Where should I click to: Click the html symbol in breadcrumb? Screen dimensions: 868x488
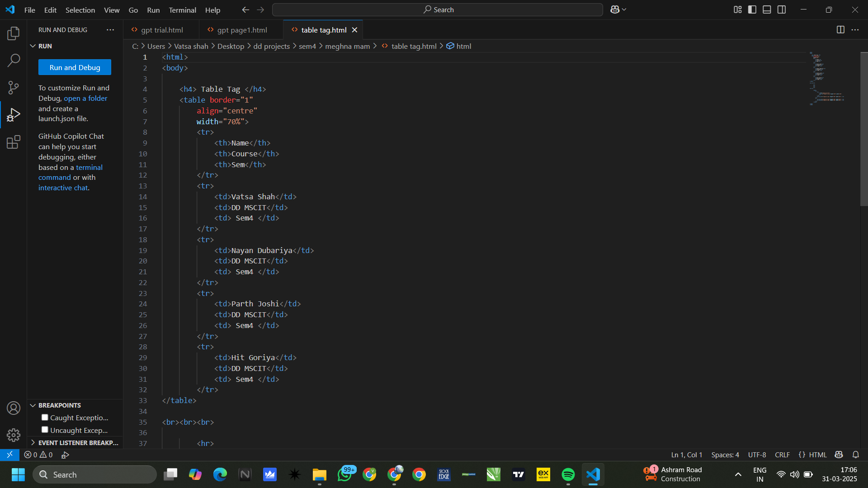pyautogui.click(x=459, y=46)
